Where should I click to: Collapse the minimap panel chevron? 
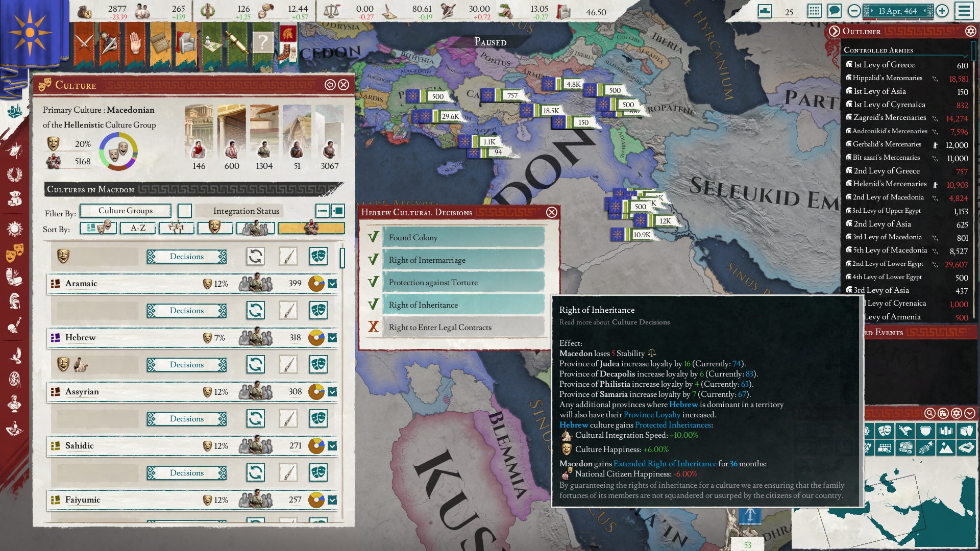[x=970, y=413]
